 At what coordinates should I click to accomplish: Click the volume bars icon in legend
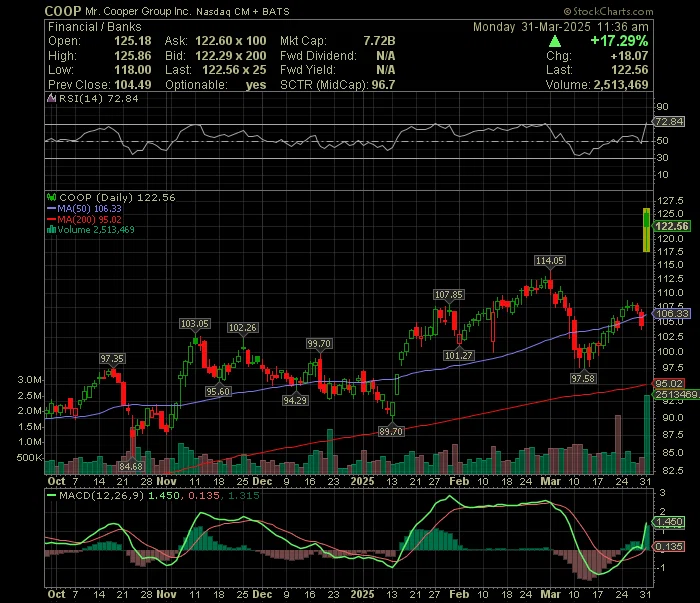[51, 230]
